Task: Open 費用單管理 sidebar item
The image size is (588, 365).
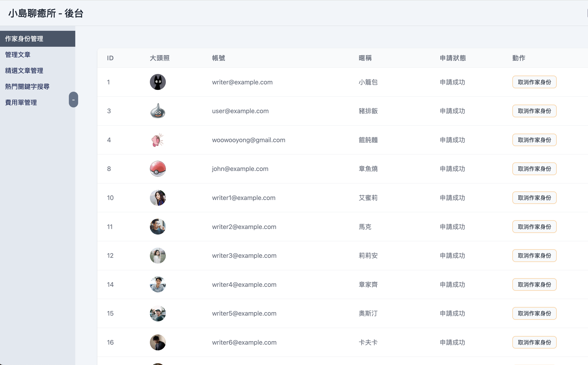Action: [x=21, y=102]
